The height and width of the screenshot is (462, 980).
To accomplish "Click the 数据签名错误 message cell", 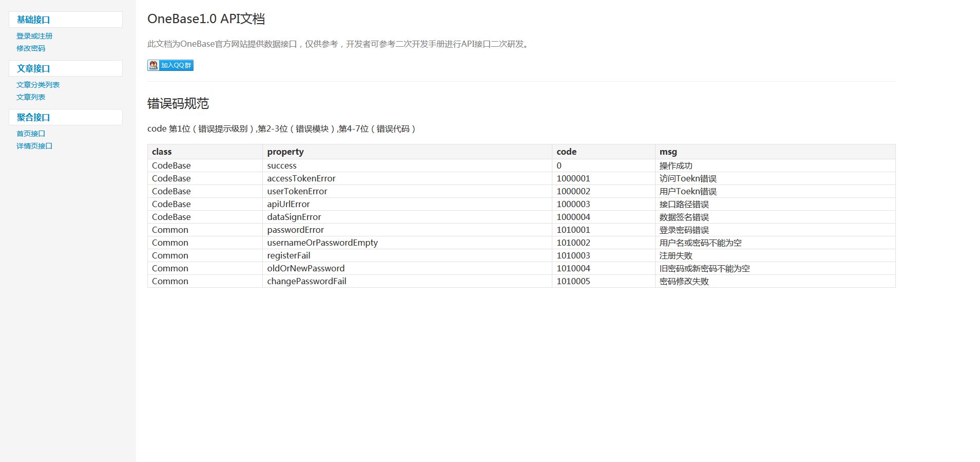I will click(x=775, y=217).
